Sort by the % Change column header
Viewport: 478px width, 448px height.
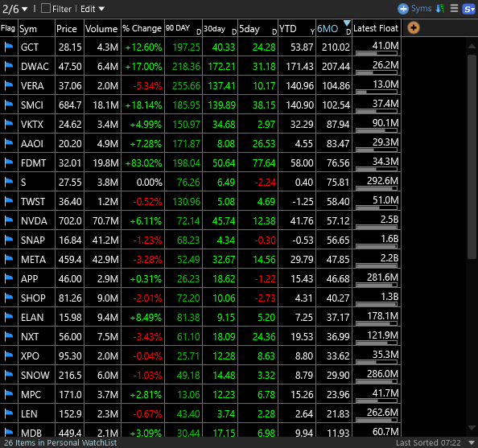[142, 28]
